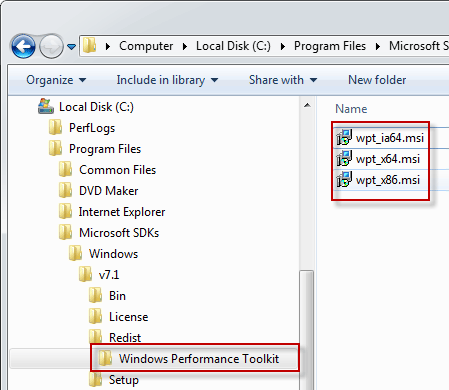Open the Share with menu

[283, 80]
